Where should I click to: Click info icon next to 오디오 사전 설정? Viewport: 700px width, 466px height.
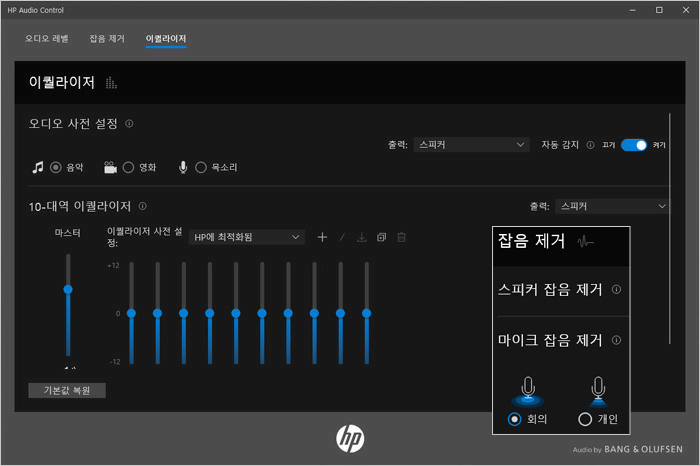130,124
